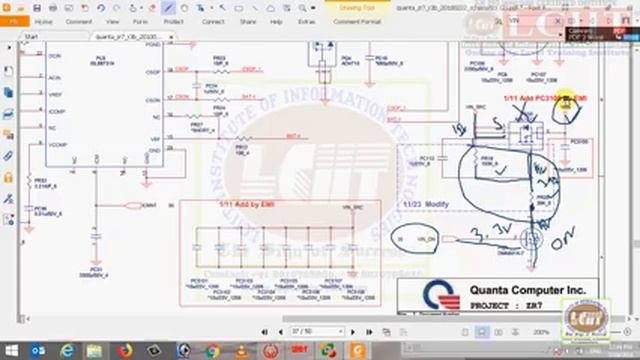This screenshot has width=640, height=360.
Task: Close the quanta document tab
Action: pos(171,37)
